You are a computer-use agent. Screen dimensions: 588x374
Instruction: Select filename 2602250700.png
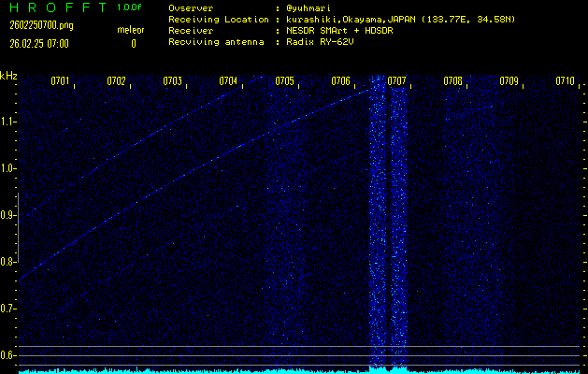42,25
